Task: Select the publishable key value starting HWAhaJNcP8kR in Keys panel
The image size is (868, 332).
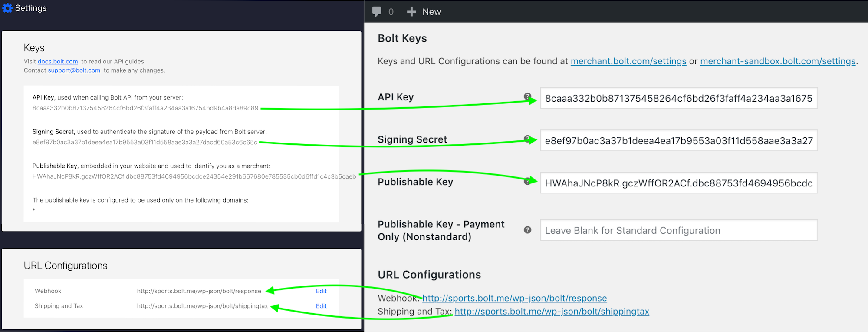Action: [x=194, y=176]
